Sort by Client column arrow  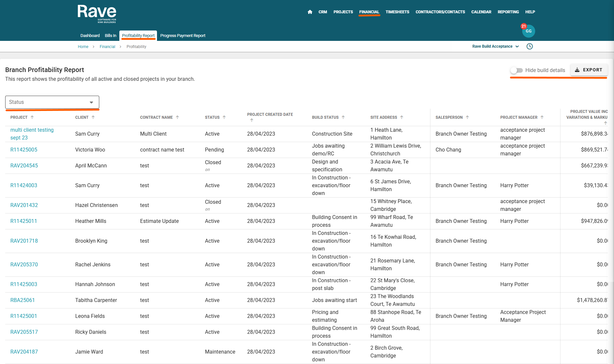pos(93,117)
